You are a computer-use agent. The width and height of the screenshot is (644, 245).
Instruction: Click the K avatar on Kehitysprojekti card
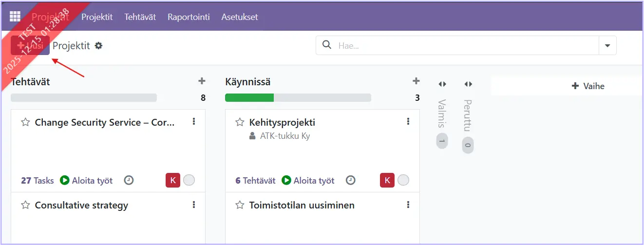point(387,181)
